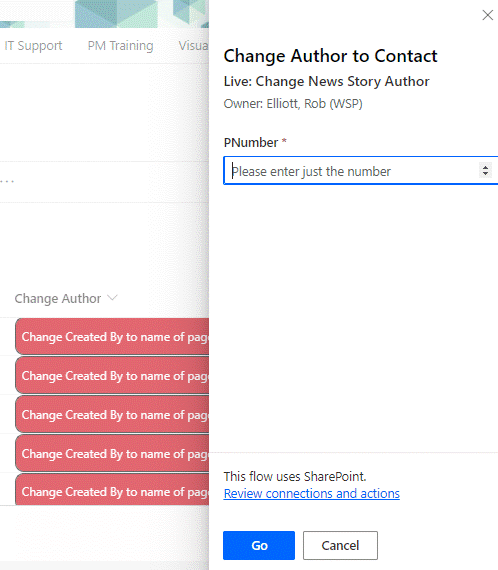Click the PNumber input field

click(361, 171)
